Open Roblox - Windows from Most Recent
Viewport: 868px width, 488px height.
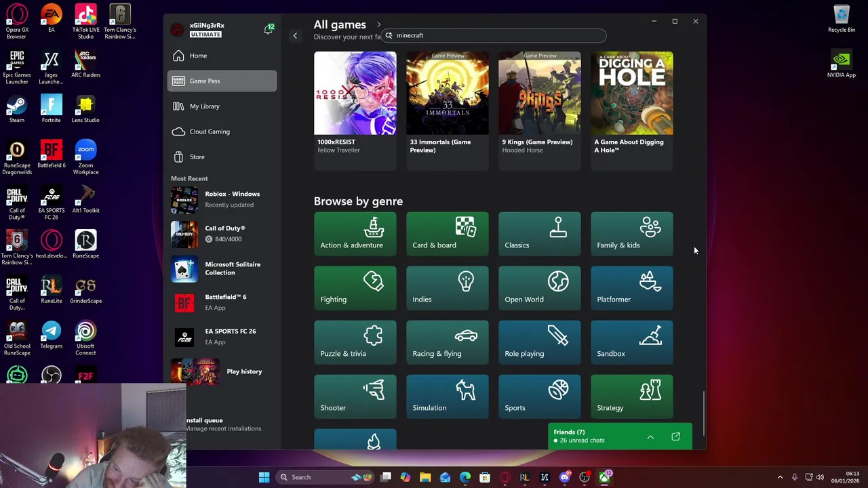click(x=222, y=199)
